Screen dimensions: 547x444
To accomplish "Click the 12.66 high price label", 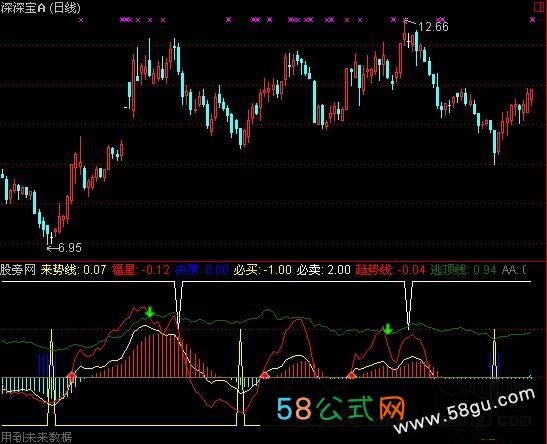I will (x=433, y=27).
